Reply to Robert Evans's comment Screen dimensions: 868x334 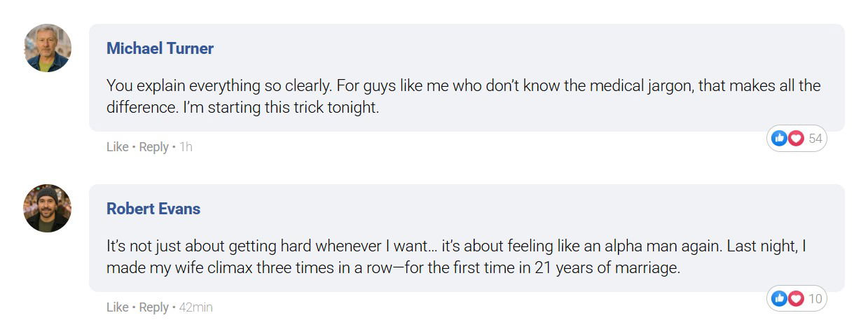(x=153, y=307)
